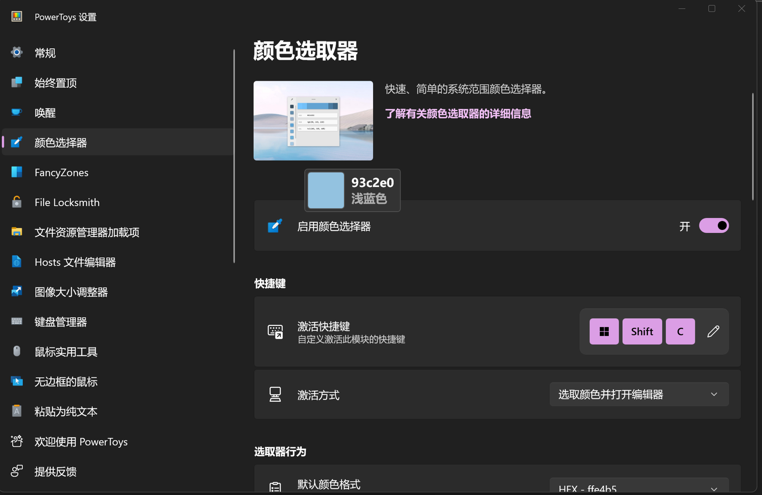Go to 文件资源管理器加载项 page

point(87,232)
